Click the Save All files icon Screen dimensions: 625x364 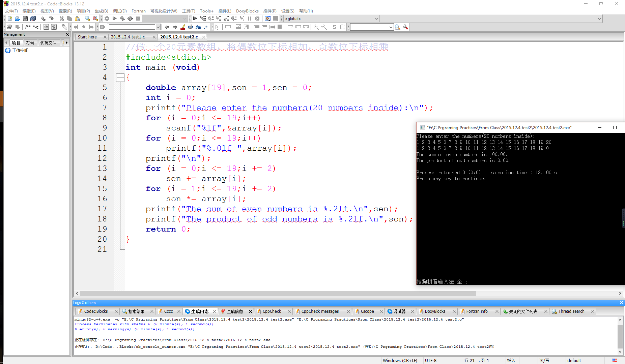click(x=33, y=19)
